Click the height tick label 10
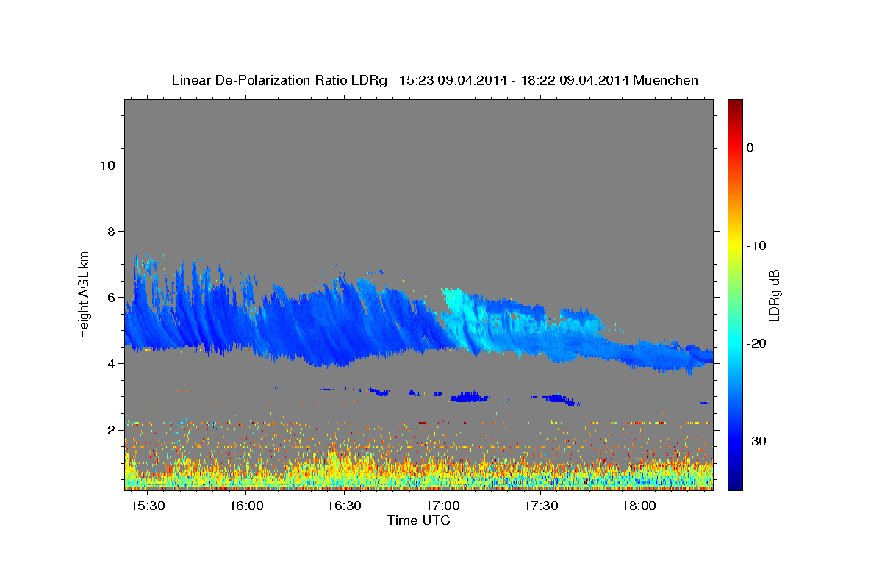The image size is (882, 588). pyautogui.click(x=107, y=165)
